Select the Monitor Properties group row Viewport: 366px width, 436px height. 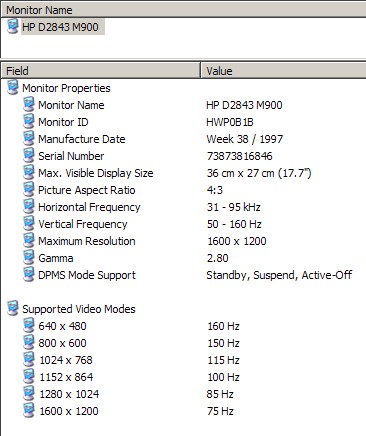tap(66, 88)
